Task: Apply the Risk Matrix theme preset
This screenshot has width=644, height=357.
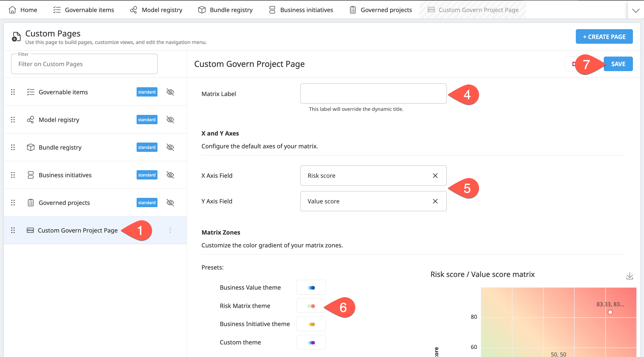Action: (x=311, y=306)
